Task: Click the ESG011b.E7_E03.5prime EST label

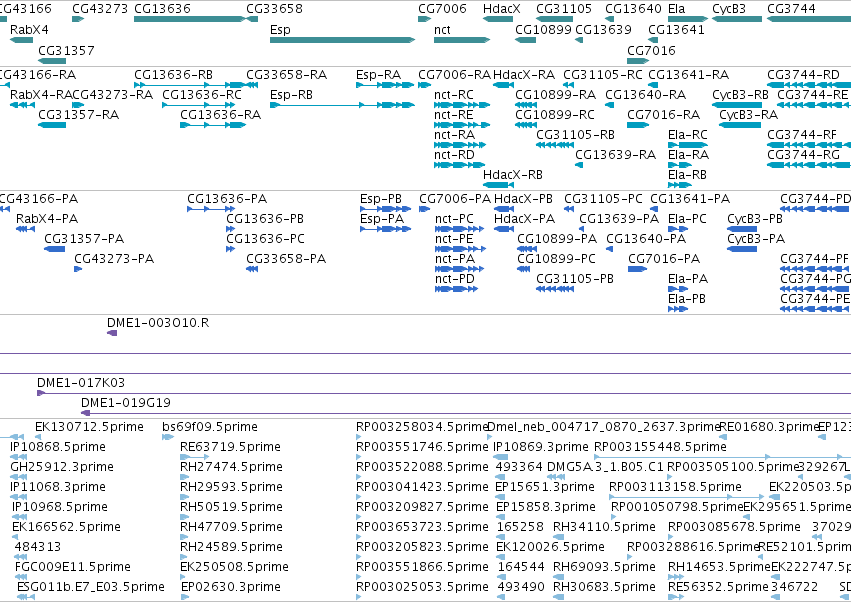Action: (91, 587)
